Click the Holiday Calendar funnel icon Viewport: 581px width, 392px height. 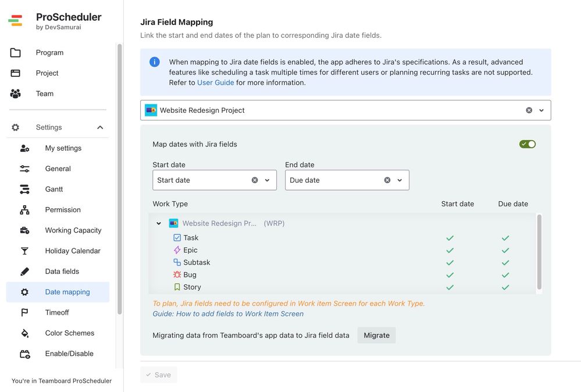click(24, 251)
